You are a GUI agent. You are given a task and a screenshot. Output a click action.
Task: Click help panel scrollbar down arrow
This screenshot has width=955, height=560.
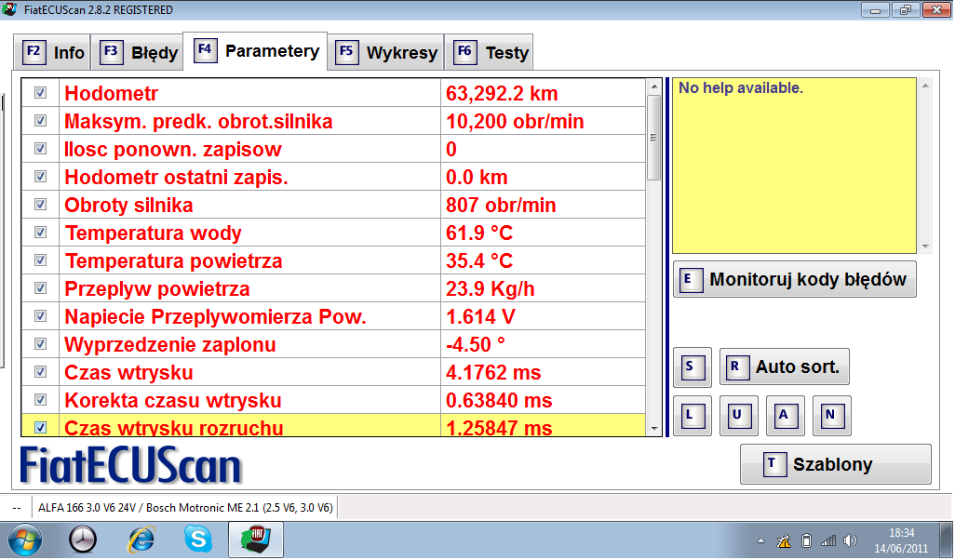click(926, 247)
